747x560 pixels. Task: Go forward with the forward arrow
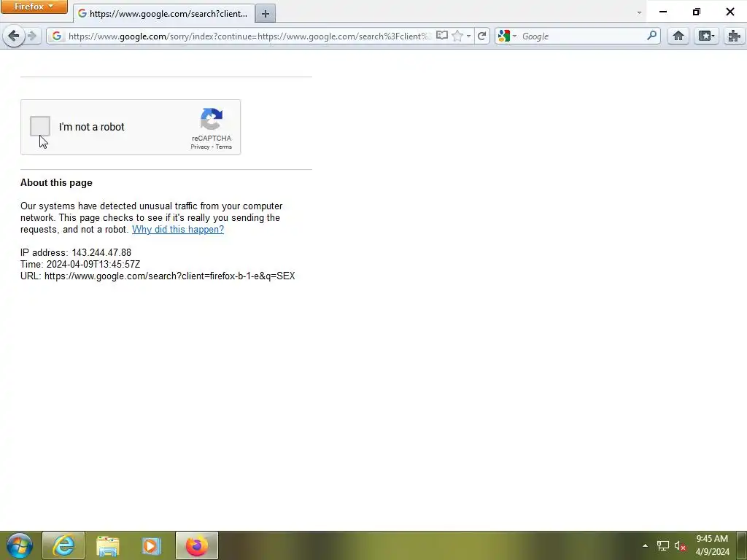pos(32,36)
